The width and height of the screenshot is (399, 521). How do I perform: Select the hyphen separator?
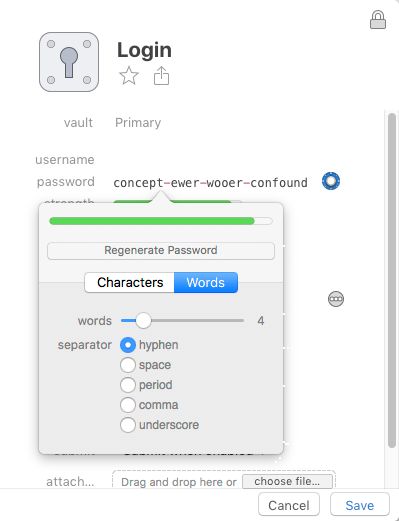128,345
